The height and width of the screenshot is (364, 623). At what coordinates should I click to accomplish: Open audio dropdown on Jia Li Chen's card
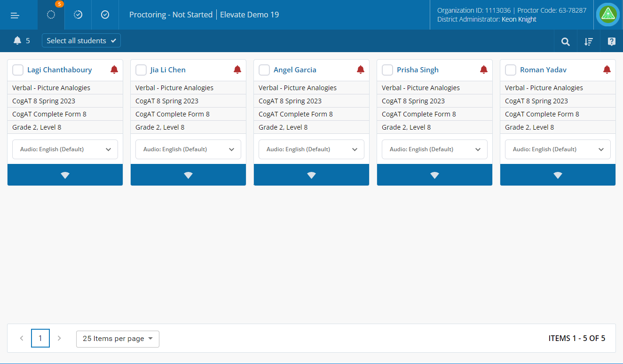coord(188,149)
